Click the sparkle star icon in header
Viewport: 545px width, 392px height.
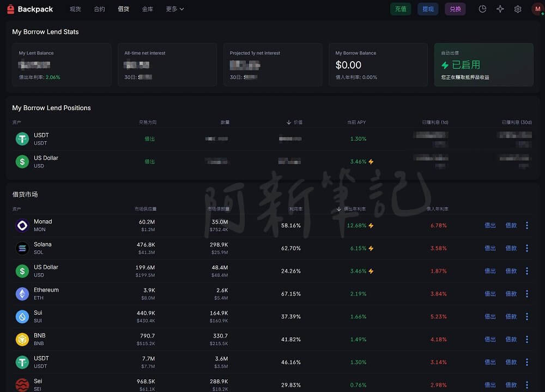coord(500,9)
